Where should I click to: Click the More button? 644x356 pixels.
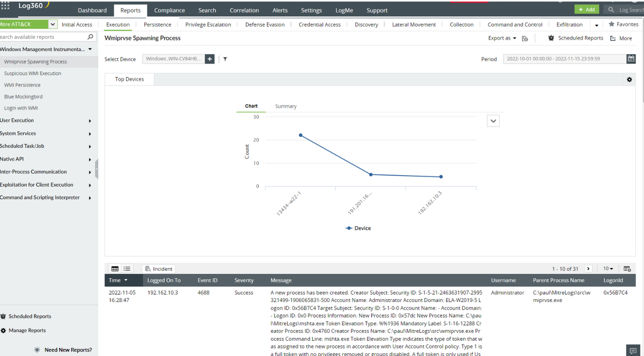(621, 38)
